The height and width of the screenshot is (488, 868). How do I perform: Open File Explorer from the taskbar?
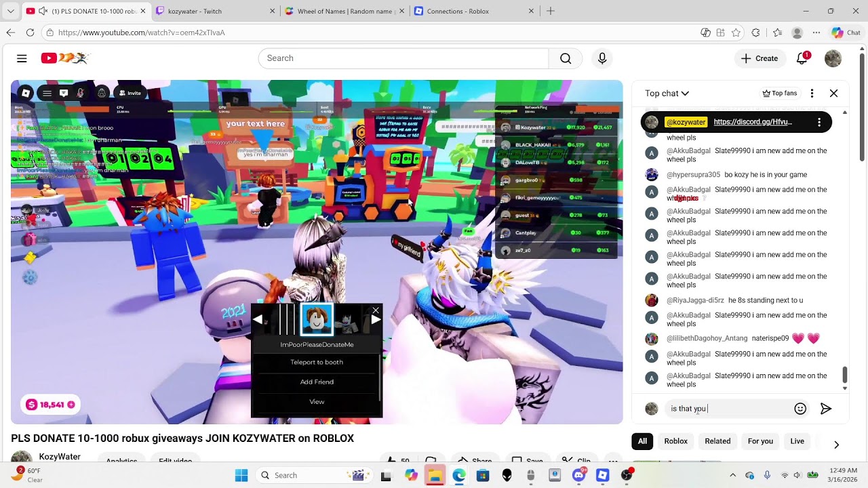(x=435, y=475)
